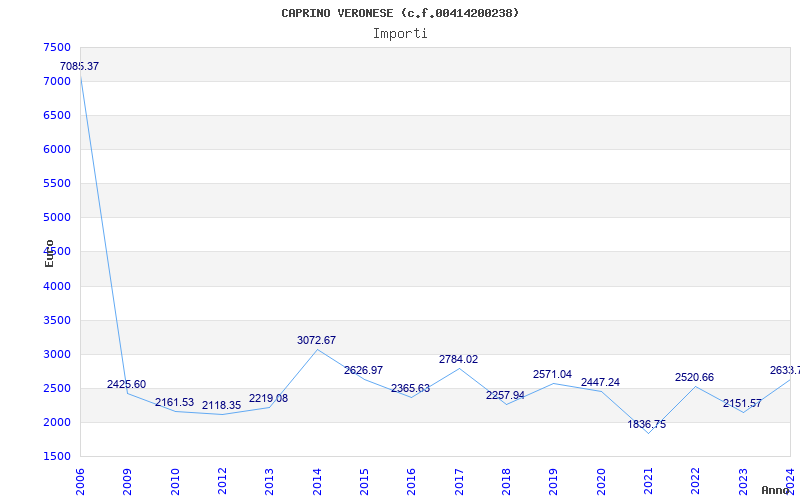Click x-axis year 2010
The width and height of the screenshot is (800, 500).
pyautogui.click(x=175, y=482)
